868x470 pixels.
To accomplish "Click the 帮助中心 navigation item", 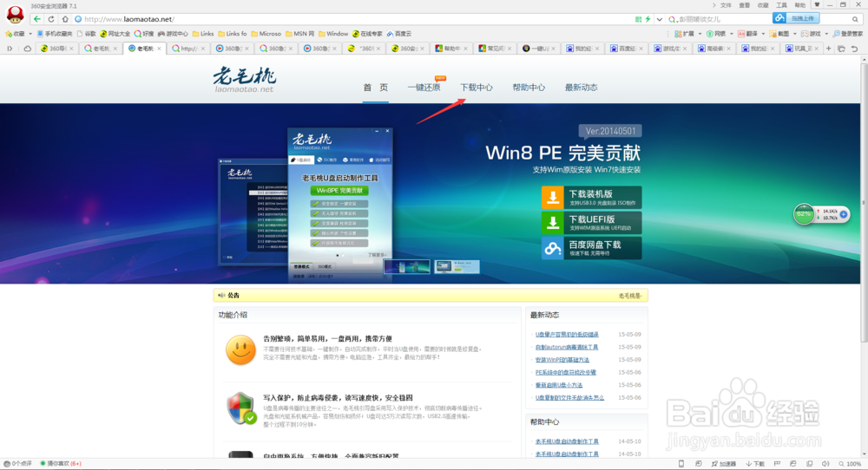I will pyautogui.click(x=529, y=88).
